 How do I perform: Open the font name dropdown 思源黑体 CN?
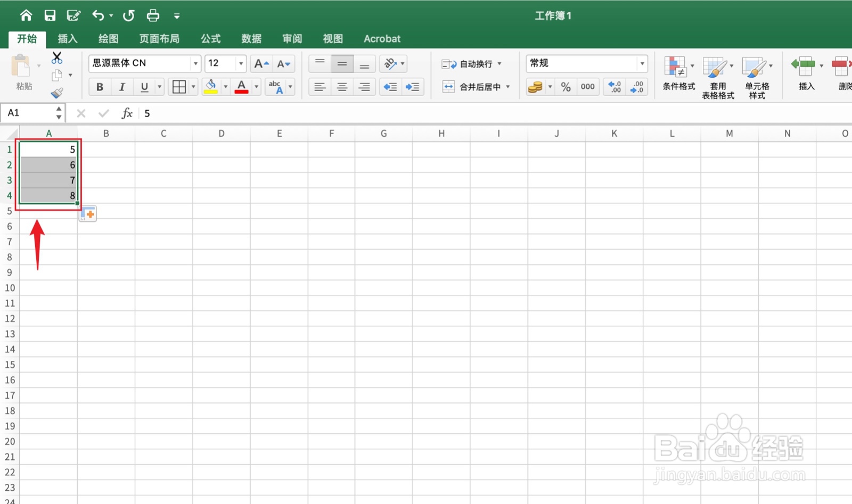point(195,63)
